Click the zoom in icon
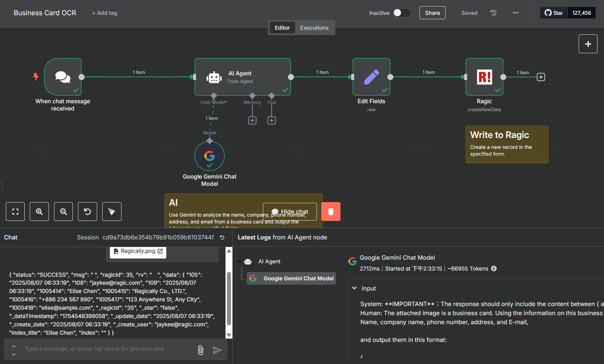 click(39, 212)
